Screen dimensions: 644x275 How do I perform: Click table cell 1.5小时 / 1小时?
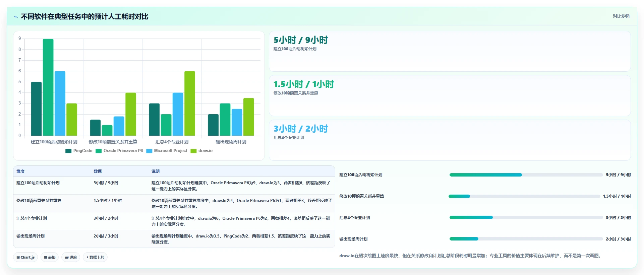point(108,201)
